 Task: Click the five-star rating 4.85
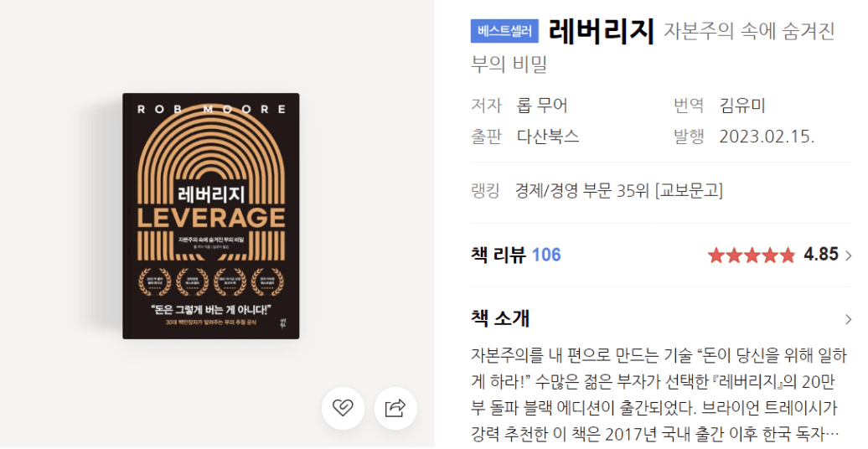point(772,255)
